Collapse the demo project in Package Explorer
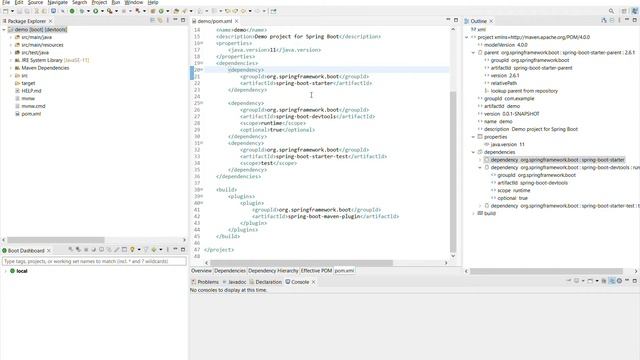Screen dimensions: 640x360 pos(4,29)
